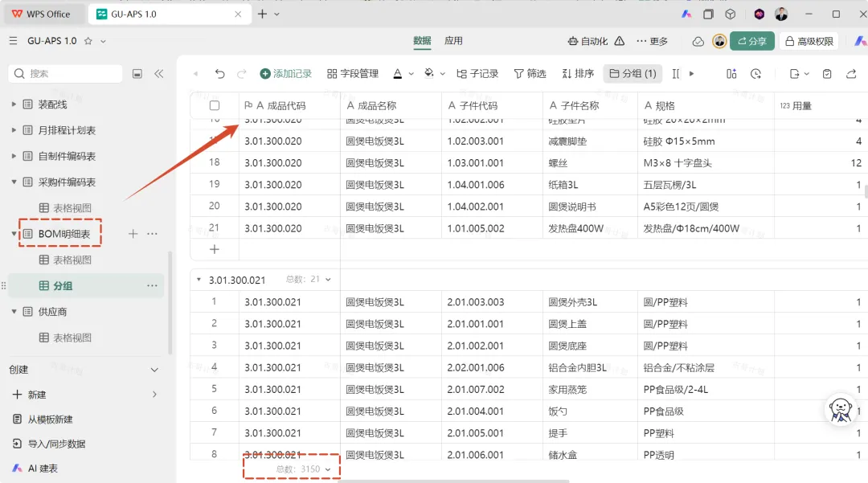Open the hamburger menu next to GU-APS 1.0

point(14,41)
